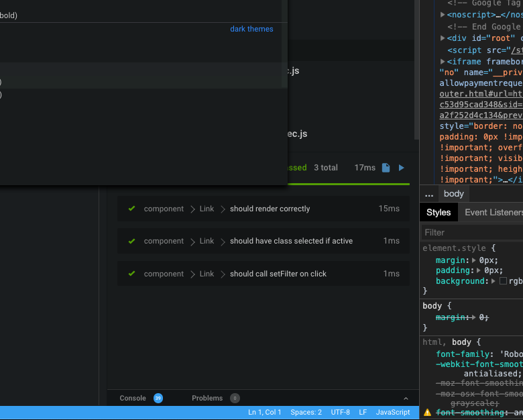Open the background color swatch picker
The image size is (523, 420).
coord(503,281)
